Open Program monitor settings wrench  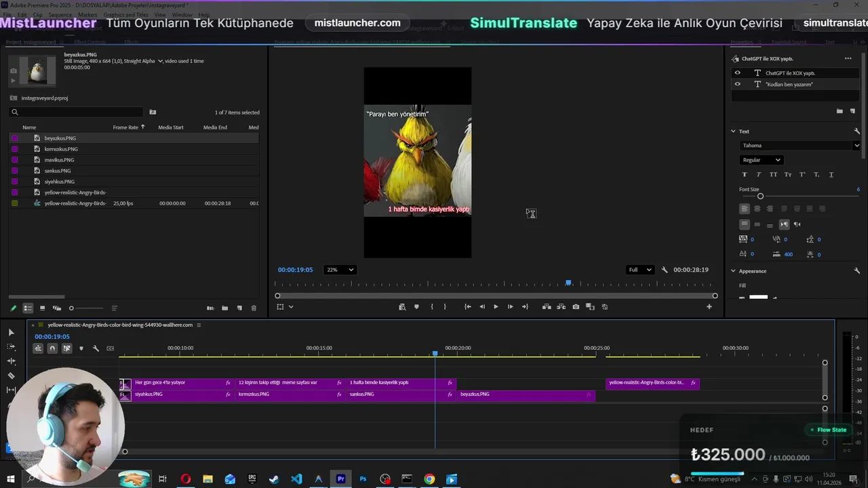(x=665, y=270)
